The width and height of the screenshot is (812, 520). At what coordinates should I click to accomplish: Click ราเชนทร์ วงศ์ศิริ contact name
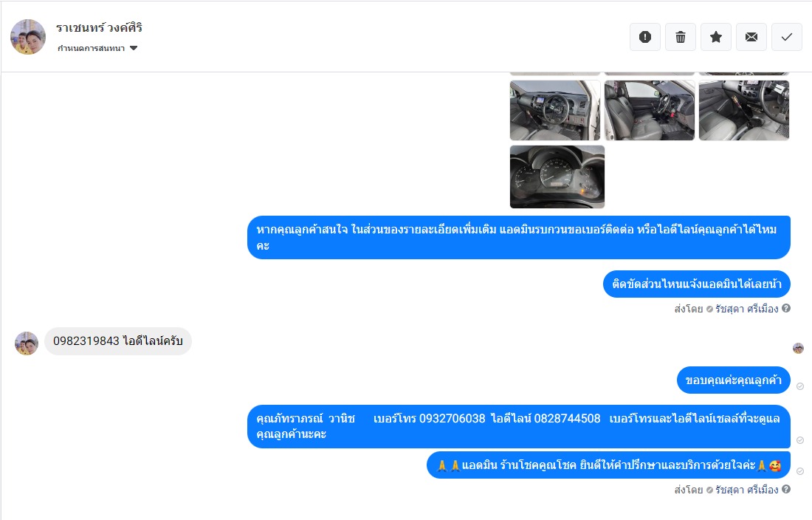[x=99, y=27]
